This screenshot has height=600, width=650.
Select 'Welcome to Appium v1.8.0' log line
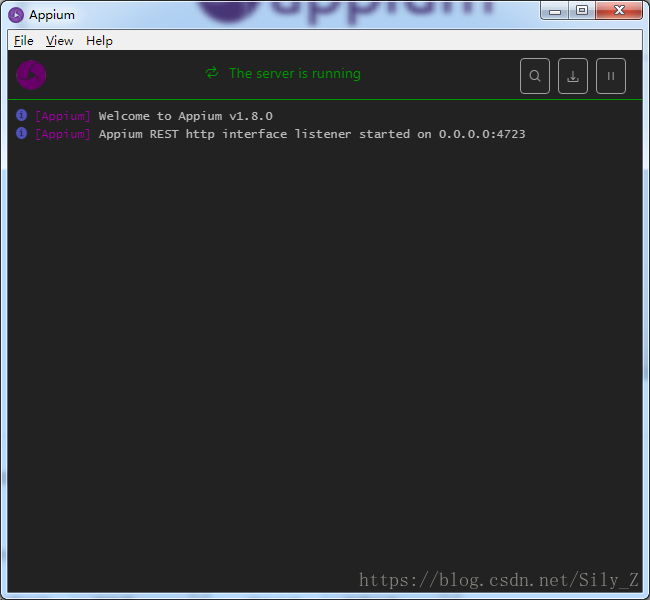tap(186, 116)
